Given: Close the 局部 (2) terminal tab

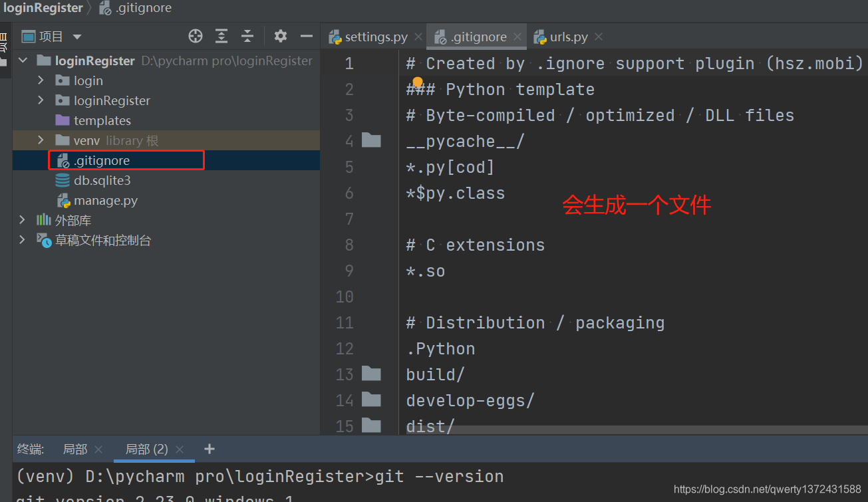Looking at the screenshot, I should point(180,449).
